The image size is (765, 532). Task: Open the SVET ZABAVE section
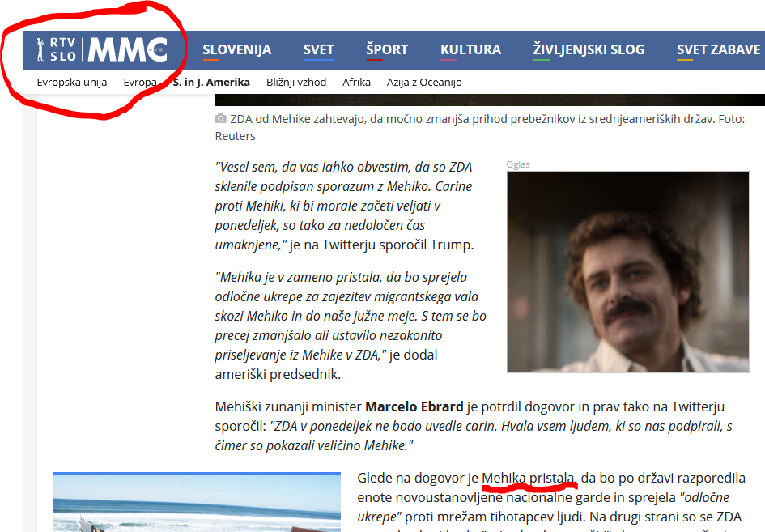[718, 49]
